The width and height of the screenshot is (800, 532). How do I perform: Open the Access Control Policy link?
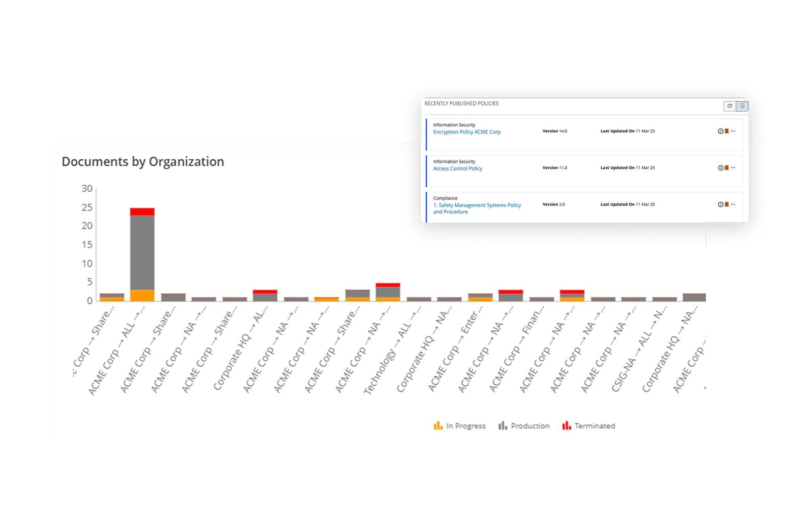point(458,169)
